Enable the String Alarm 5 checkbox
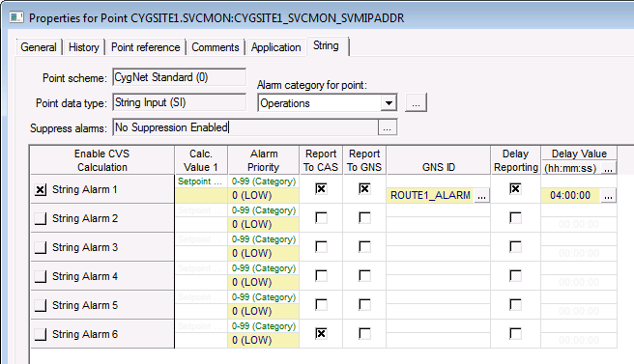 point(41,305)
